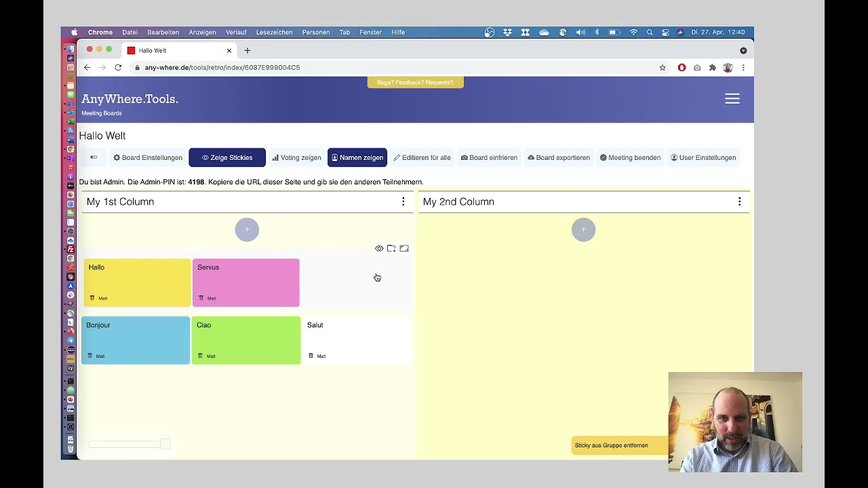This screenshot has width=868, height=488.
Task: Open the My 1st Column three-dot menu
Action: (x=403, y=202)
